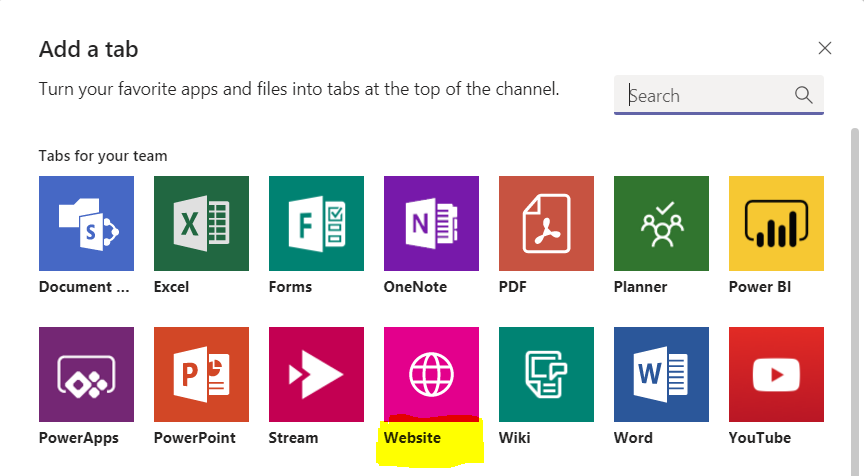Click the "YouTube" label text
Image resolution: width=864 pixels, height=476 pixels.
click(760, 438)
